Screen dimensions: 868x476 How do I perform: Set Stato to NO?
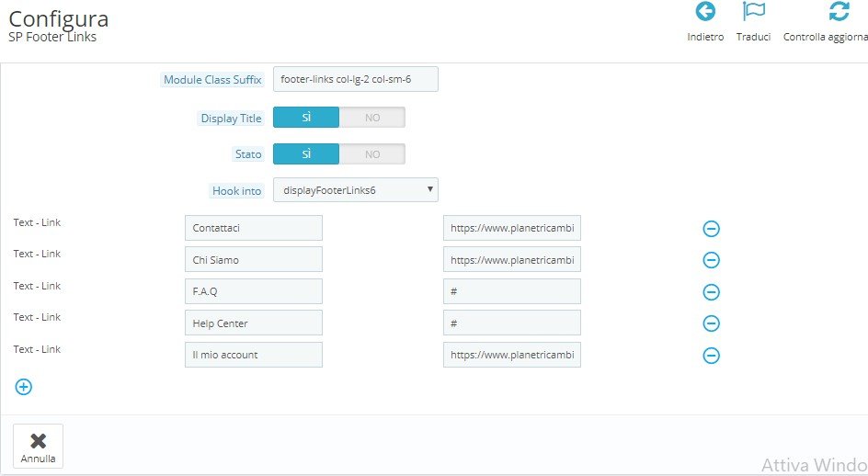coord(372,153)
